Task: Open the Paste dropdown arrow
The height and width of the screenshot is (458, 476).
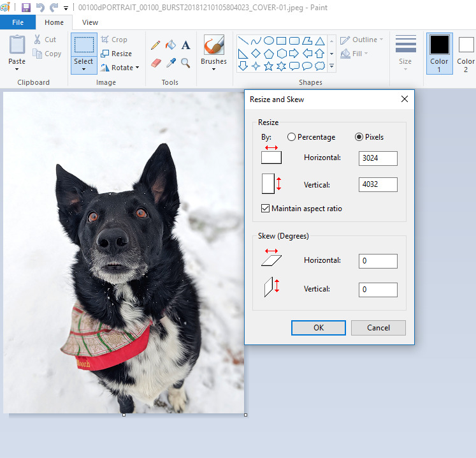Action: click(17, 69)
